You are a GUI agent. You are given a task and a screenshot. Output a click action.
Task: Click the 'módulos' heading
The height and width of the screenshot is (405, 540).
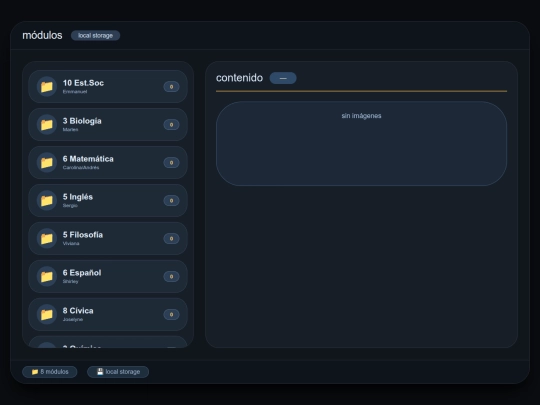point(42,35)
